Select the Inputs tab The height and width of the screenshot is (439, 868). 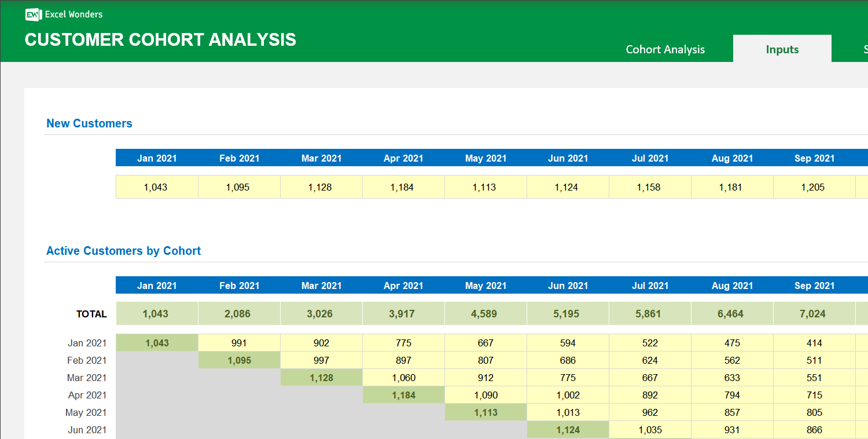782,49
